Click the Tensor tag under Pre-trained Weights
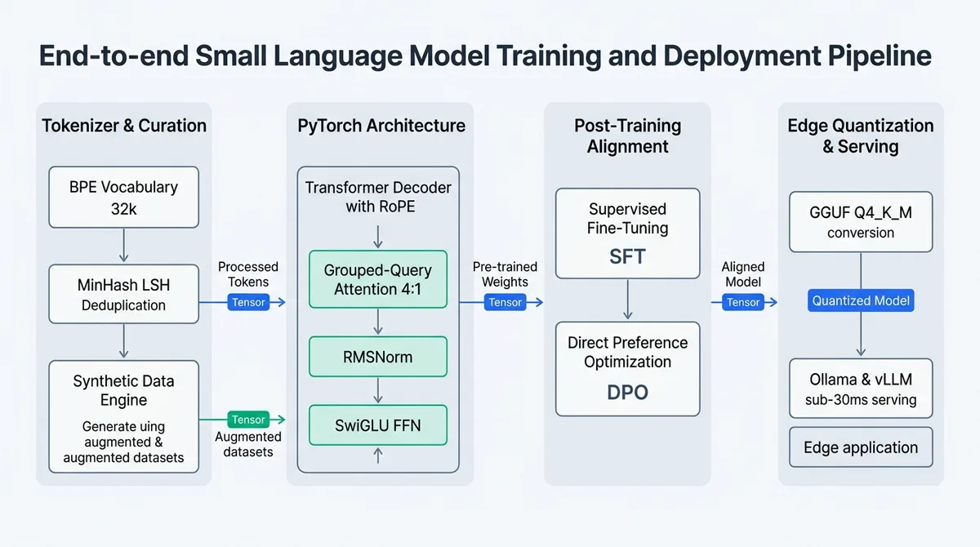The image size is (980, 547). click(x=505, y=302)
